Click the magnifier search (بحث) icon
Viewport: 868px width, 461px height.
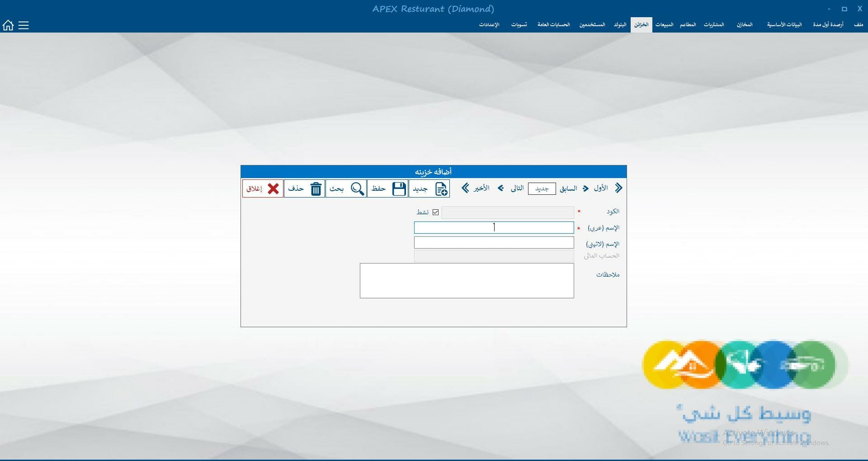(357, 188)
